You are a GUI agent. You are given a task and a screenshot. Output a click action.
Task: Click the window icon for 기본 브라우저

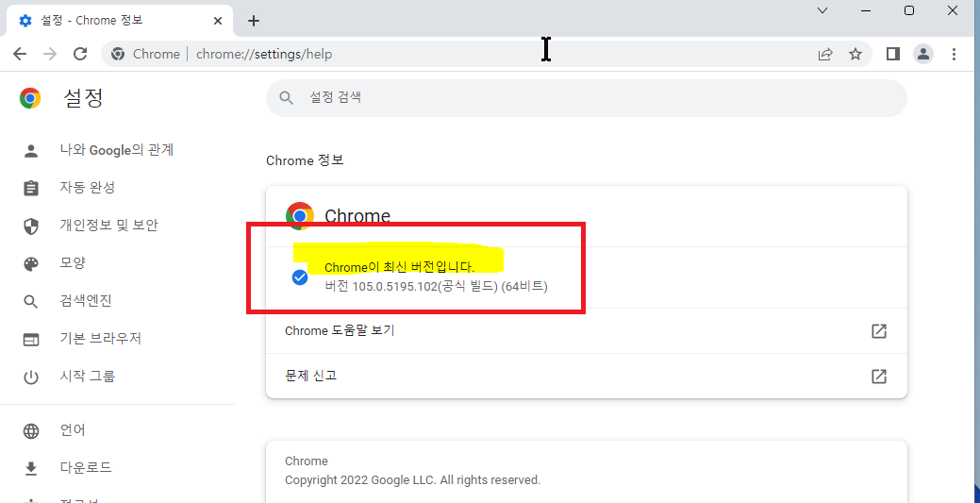30,340
